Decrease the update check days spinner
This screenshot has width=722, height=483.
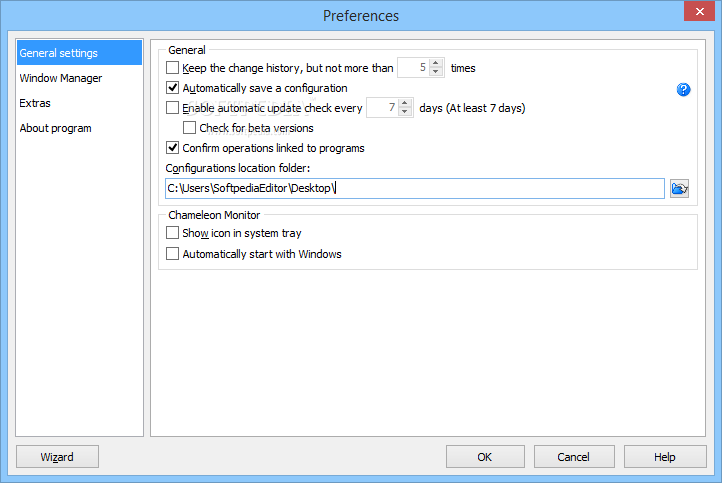point(405,112)
